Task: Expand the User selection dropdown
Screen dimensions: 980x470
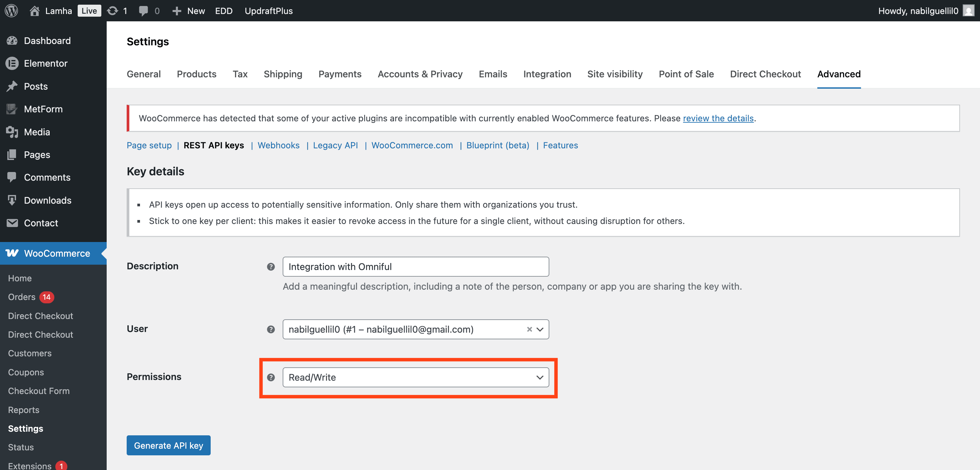Action: [x=540, y=329]
